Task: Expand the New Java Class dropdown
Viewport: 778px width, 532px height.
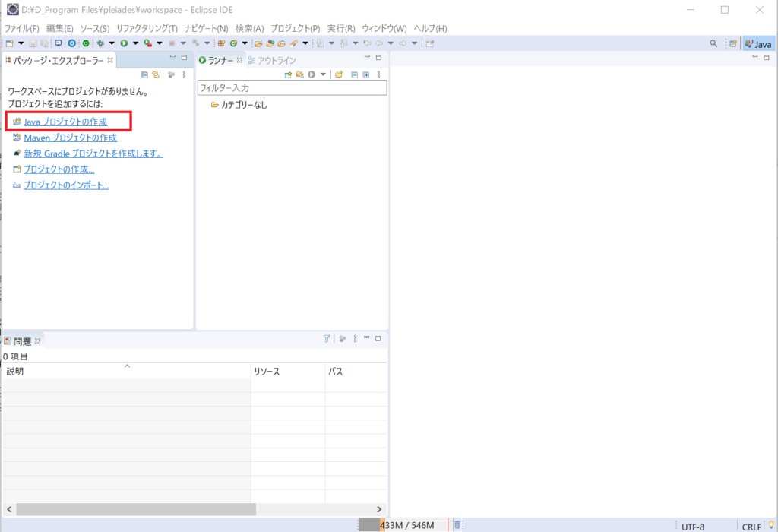Action: [245, 43]
